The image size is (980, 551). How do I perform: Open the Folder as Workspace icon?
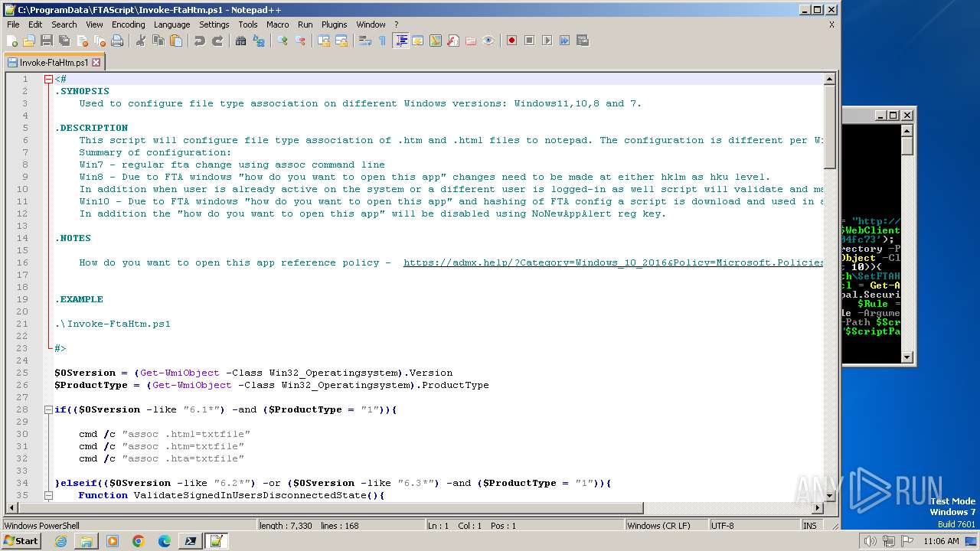click(471, 41)
